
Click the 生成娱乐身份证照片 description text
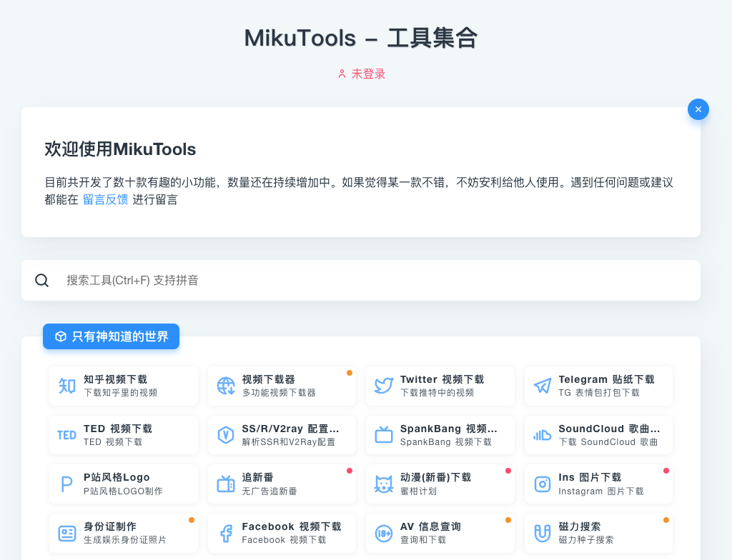125,540
